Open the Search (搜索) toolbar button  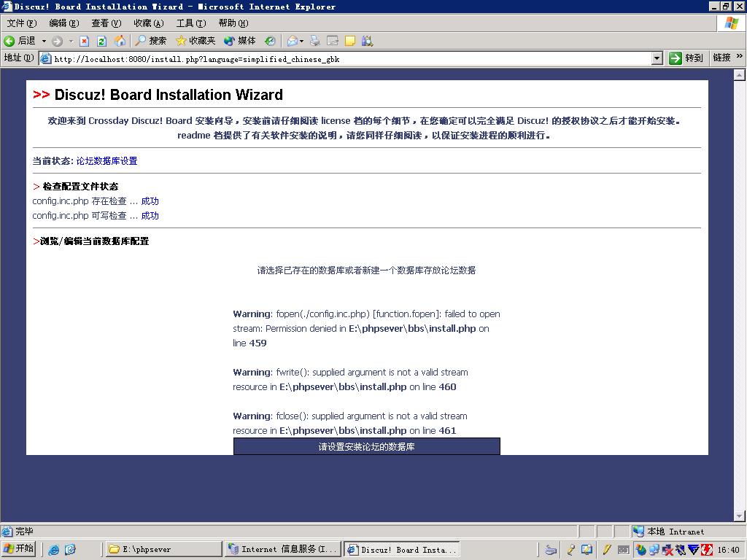(150, 41)
